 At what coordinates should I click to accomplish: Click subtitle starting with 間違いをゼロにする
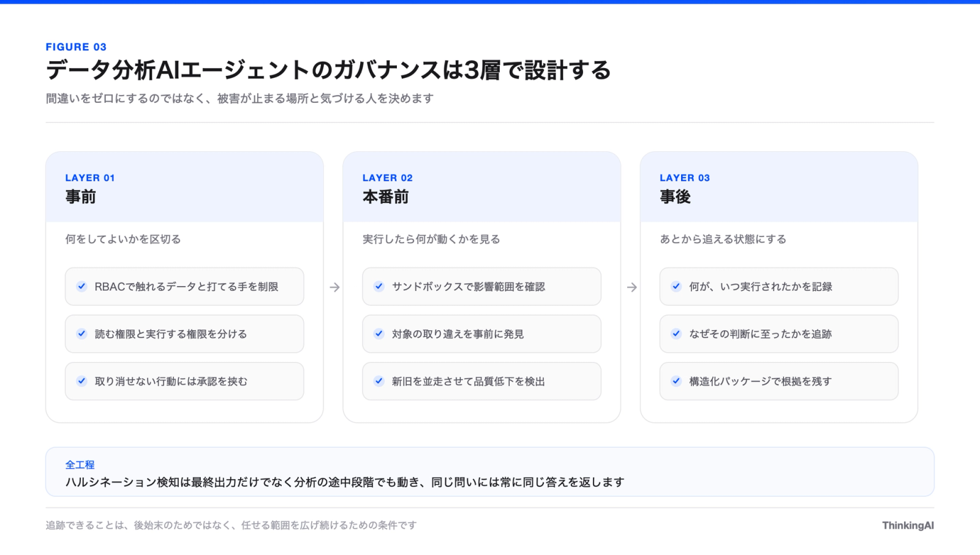click(239, 99)
